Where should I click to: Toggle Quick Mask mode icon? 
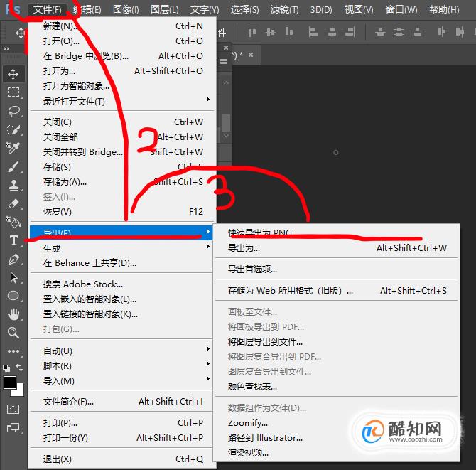[x=13, y=410]
